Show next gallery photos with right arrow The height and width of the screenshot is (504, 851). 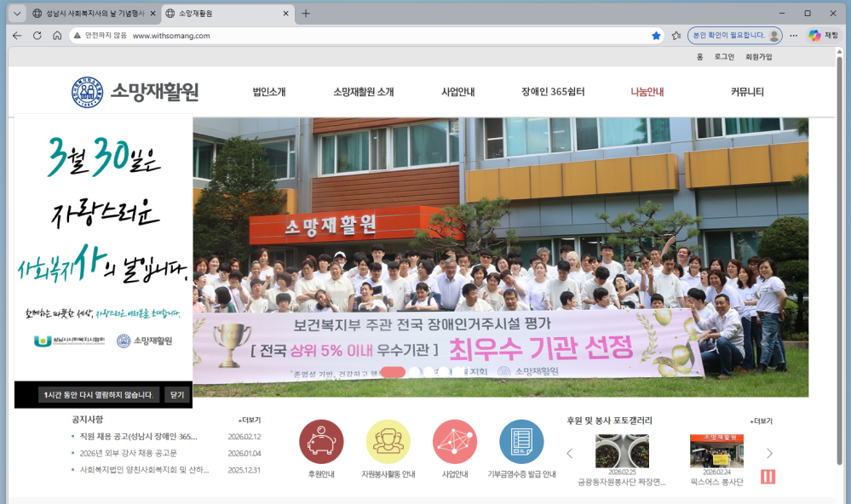769,453
